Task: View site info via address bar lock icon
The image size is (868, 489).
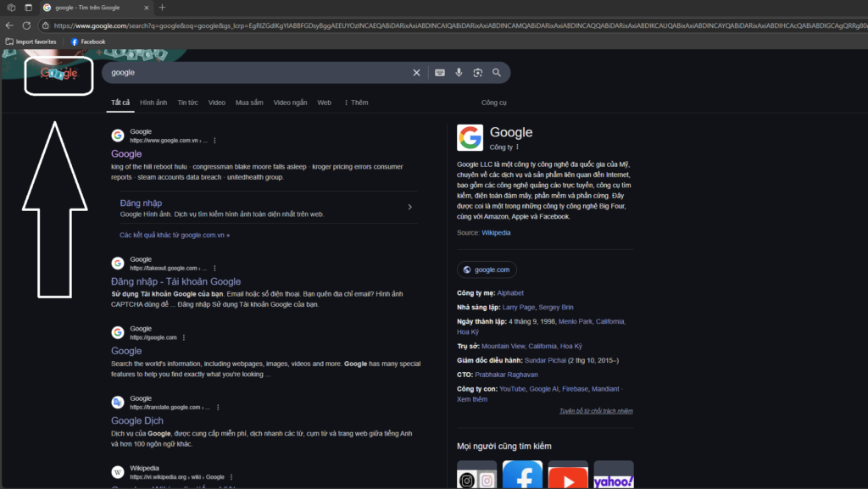Action: [46, 25]
